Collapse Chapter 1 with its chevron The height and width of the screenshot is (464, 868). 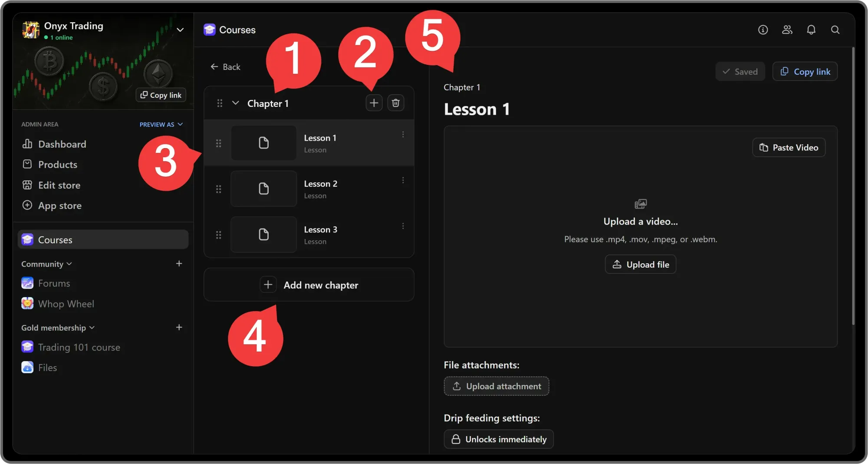pyautogui.click(x=235, y=103)
